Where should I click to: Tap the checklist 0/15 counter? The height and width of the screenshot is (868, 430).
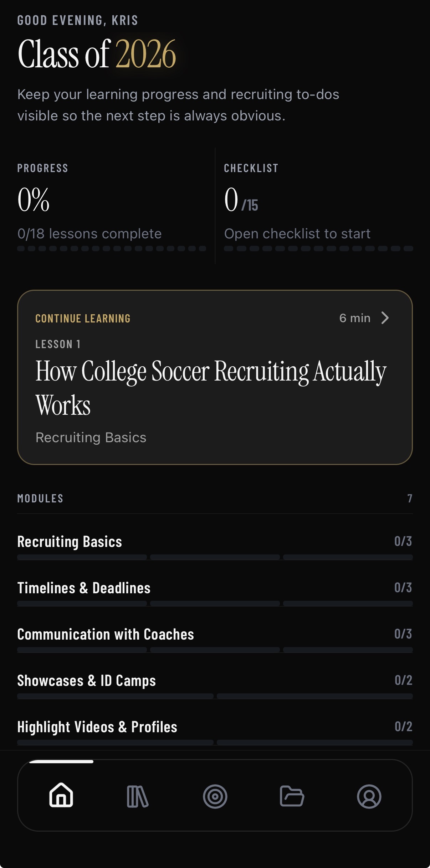(x=241, y=201)
